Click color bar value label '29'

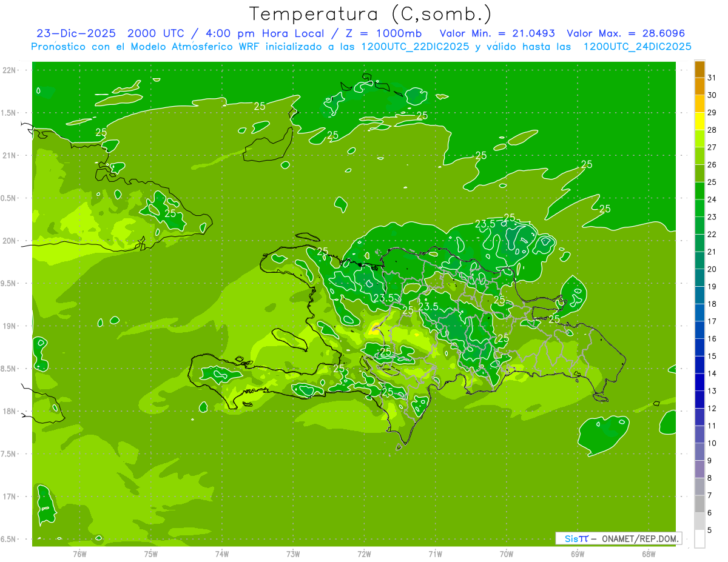coord(712,112)
